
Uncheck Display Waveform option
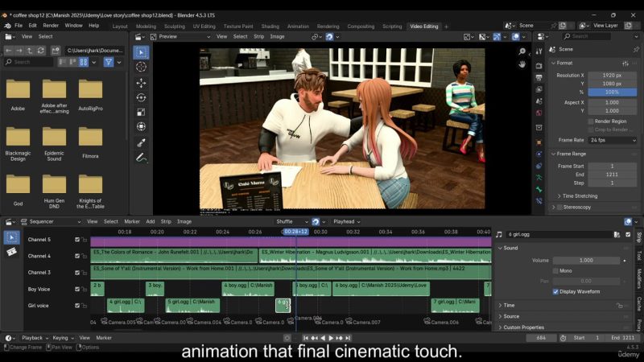click(x=555, y=291)
